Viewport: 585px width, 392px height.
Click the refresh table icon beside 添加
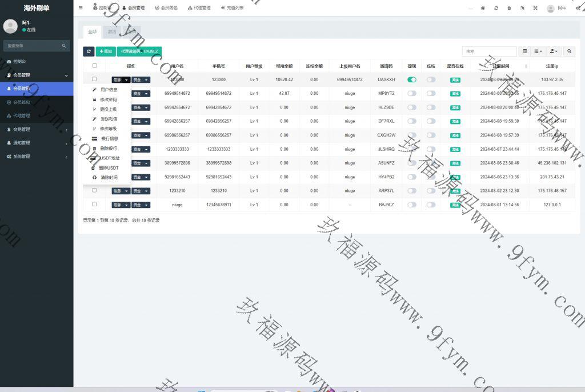point(89,51)
